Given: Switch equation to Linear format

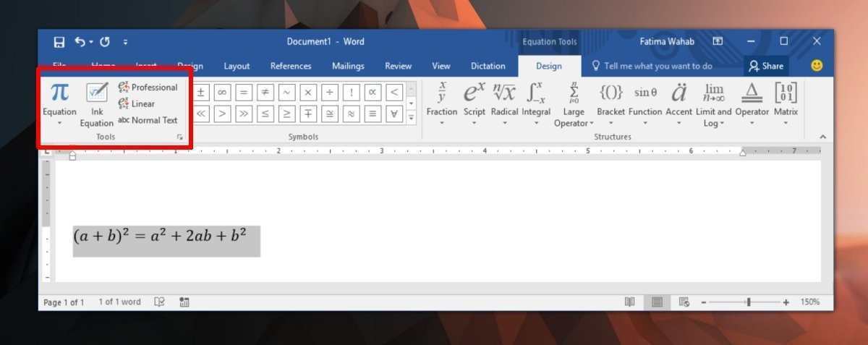Looking at the screenshot, I should click(137, 103).
